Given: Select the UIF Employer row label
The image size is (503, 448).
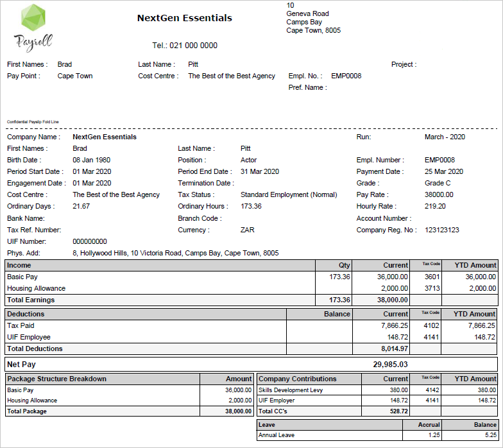Looking at the screenshot, I should [x=277, y=401].
